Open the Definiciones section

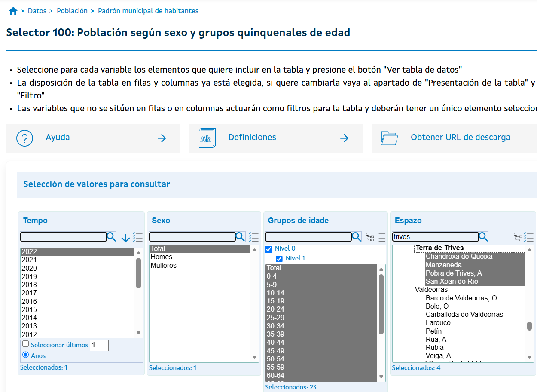276,138
